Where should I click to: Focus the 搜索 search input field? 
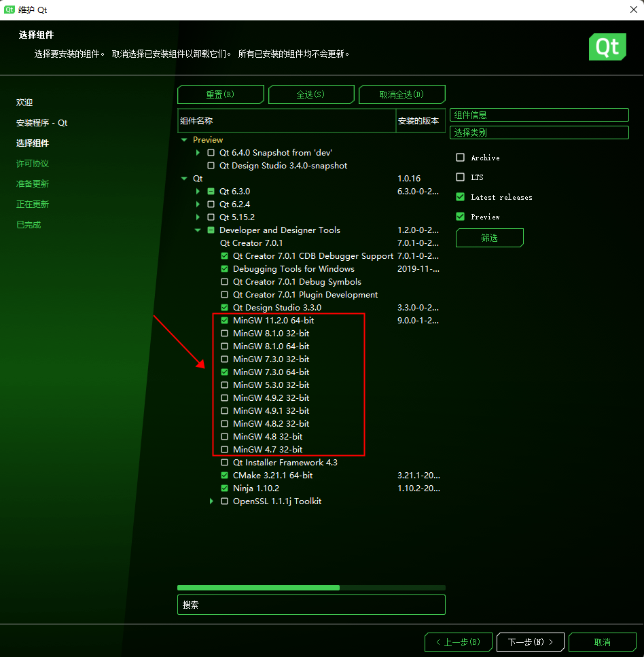point(311,605)
